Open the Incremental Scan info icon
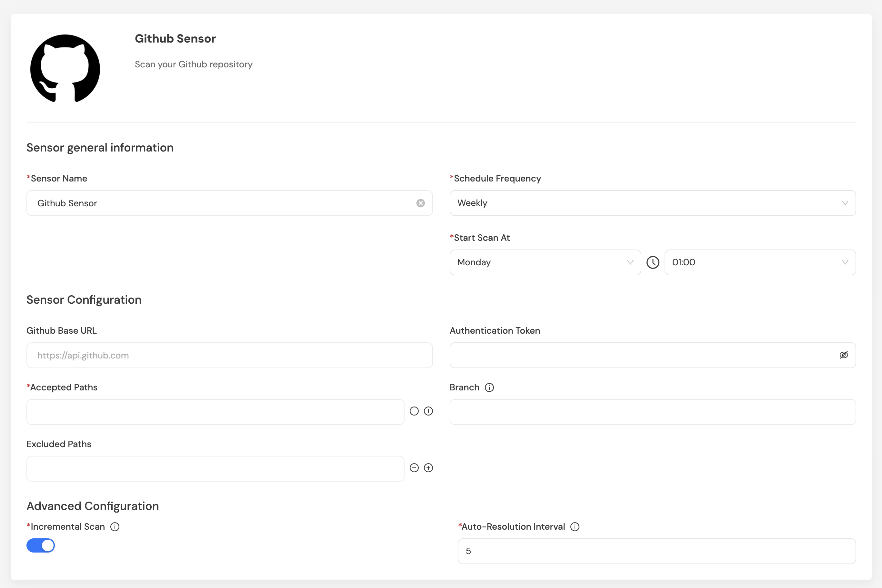 pyautogui.click(x=115, y=526)
